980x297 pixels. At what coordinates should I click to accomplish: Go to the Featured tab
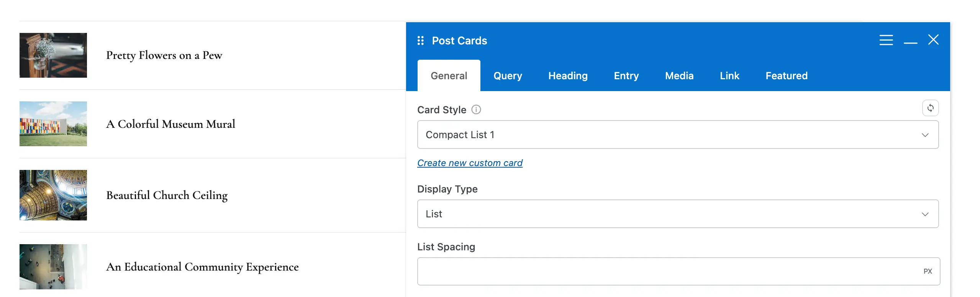pos(787,76)
